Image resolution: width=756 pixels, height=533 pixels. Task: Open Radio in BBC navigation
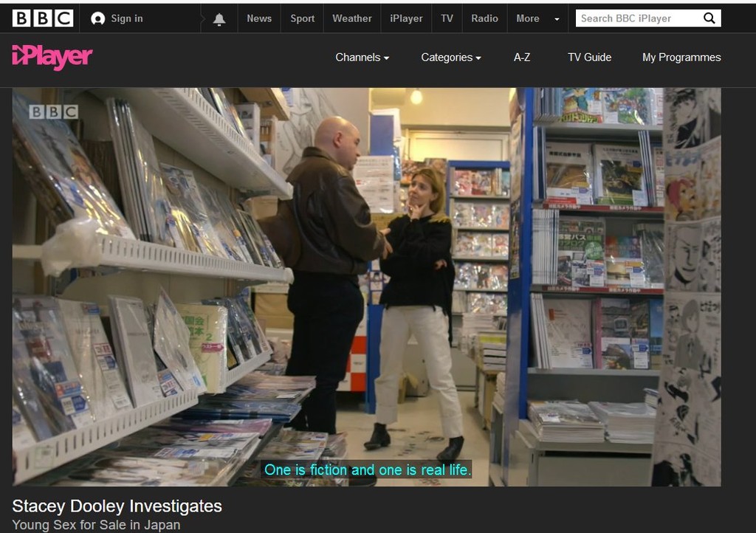(x=484, y=18)
